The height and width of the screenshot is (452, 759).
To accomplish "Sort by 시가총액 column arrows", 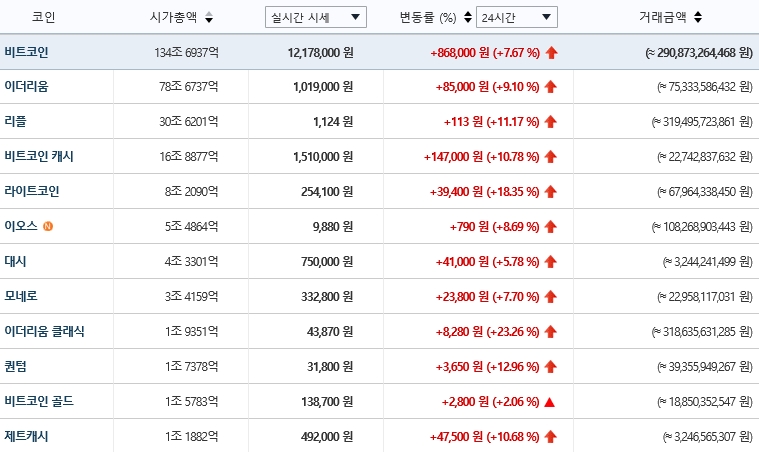I will coord(209,17).
